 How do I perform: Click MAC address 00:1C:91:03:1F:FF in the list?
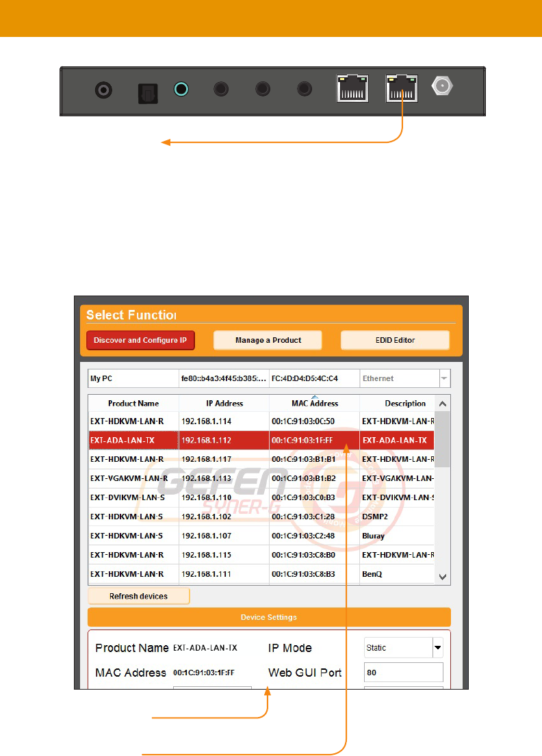[x=302, y=440]
